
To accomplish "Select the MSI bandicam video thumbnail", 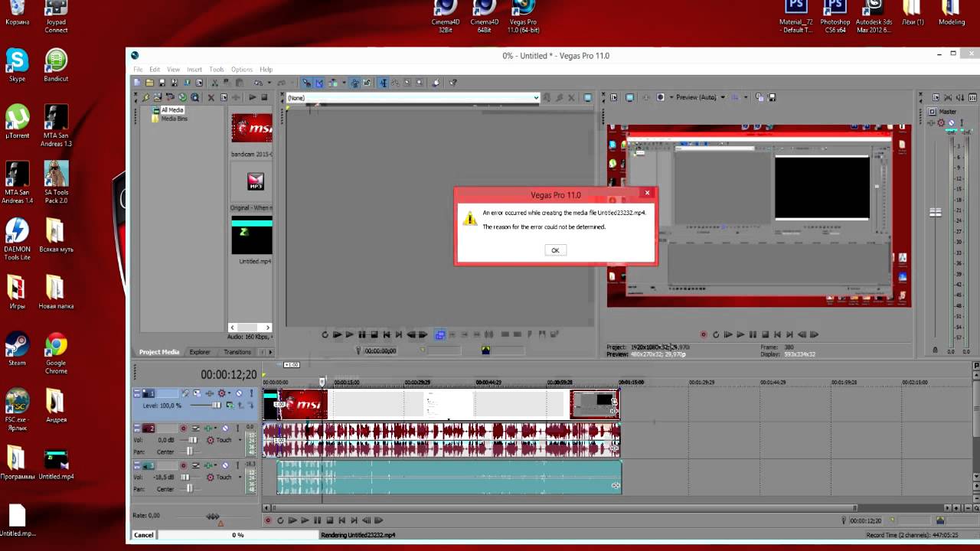I will pos(251,128).
